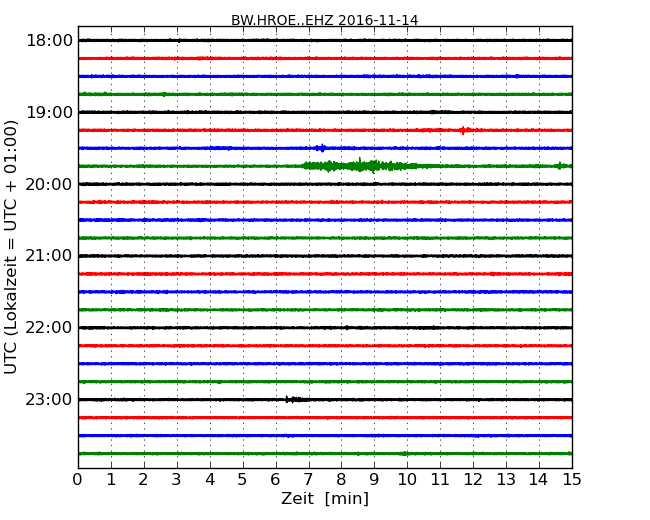Click the 22:00 time label
650x520 pixels.
49,328
